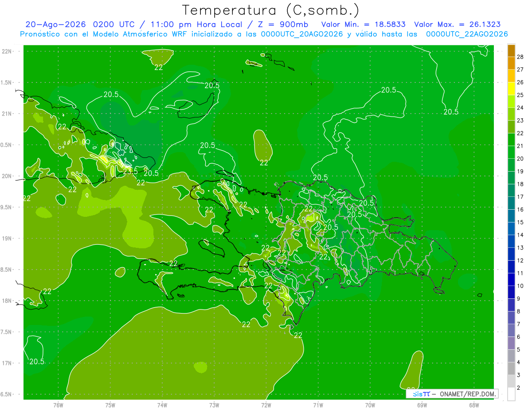532x411 pixels.
Task: Click the orange swatch between 27 and 28
Action: (x=512, y=63)
